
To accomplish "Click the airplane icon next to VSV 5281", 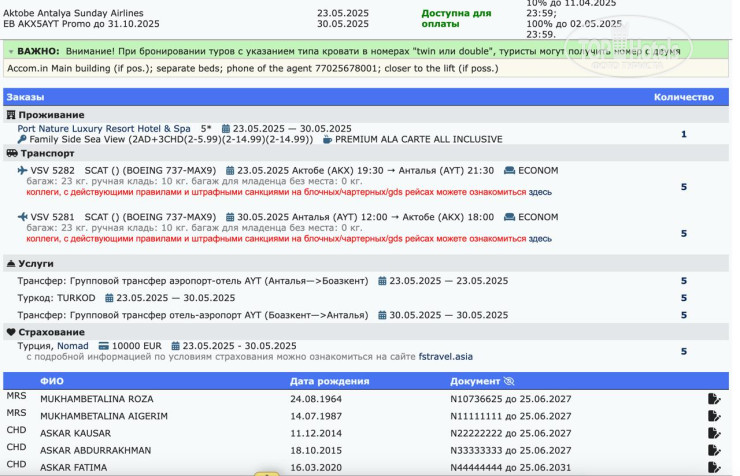I will (23, 217).
